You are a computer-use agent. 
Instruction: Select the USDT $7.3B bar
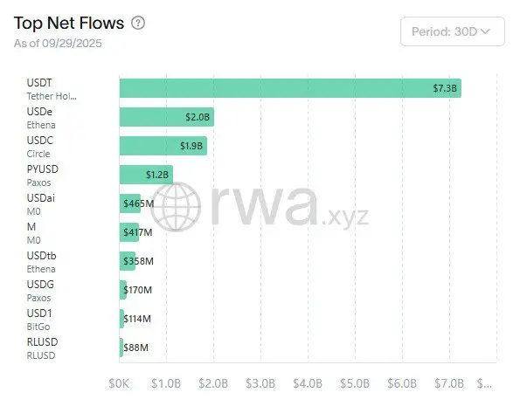(290, 88)
